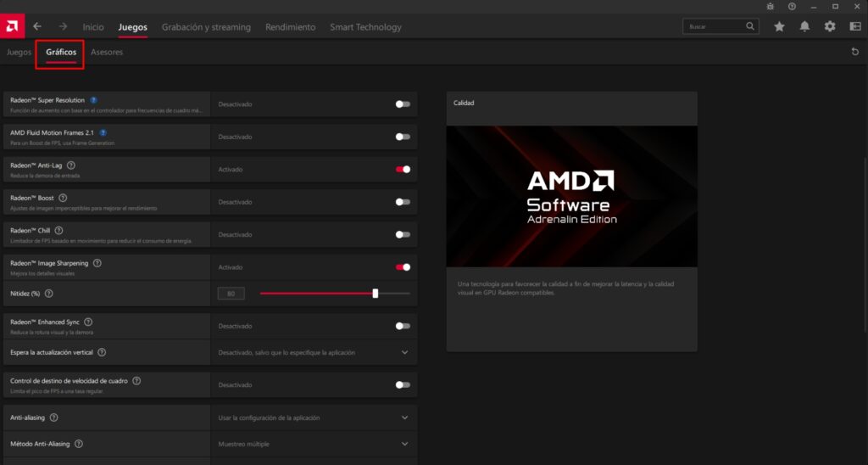The image size is (868, 465).
Task: Toggle the sidebar panel icon
Action: (x=854, y=26)
